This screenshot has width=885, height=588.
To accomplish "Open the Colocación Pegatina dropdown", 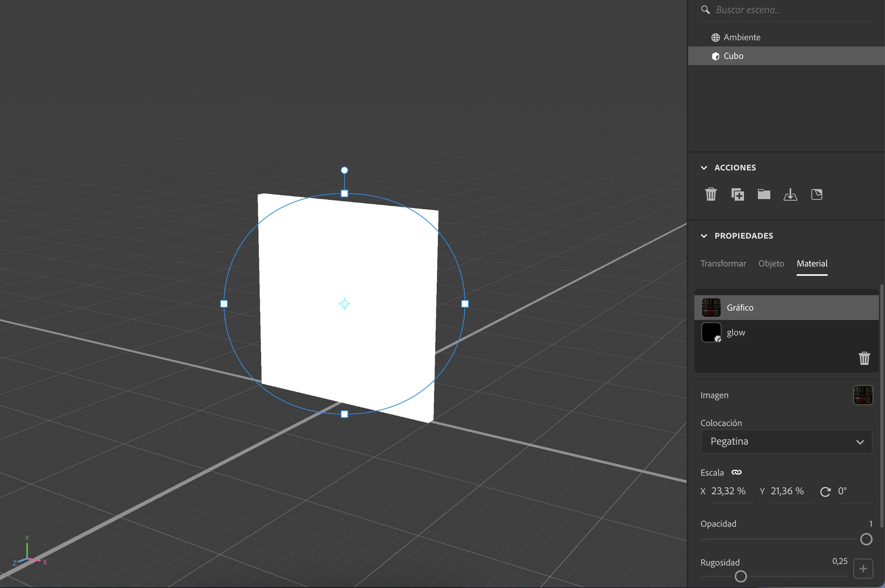I will coord(786,442).
